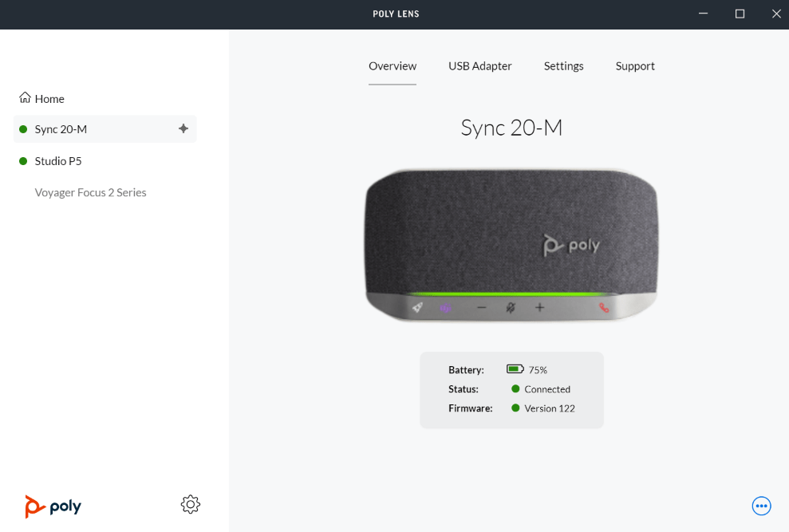
Task: Click the mute microphone button on the speaker
Action: 511,307
